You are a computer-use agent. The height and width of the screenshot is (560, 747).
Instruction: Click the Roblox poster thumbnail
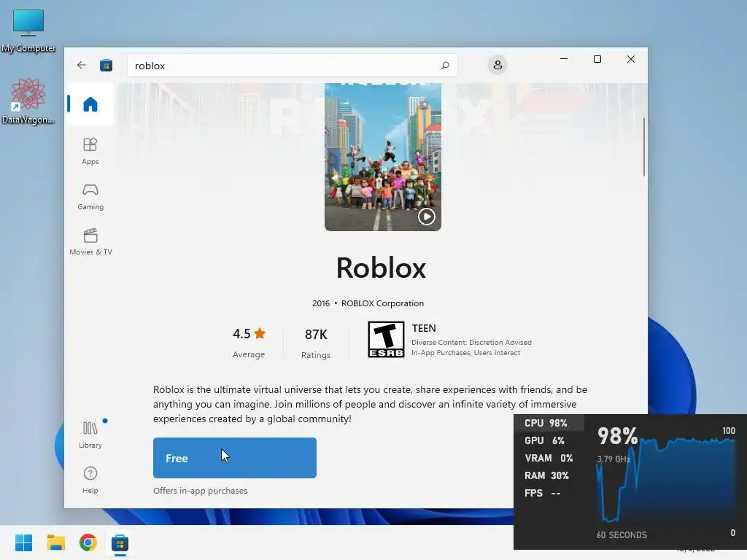pos(382,157)
